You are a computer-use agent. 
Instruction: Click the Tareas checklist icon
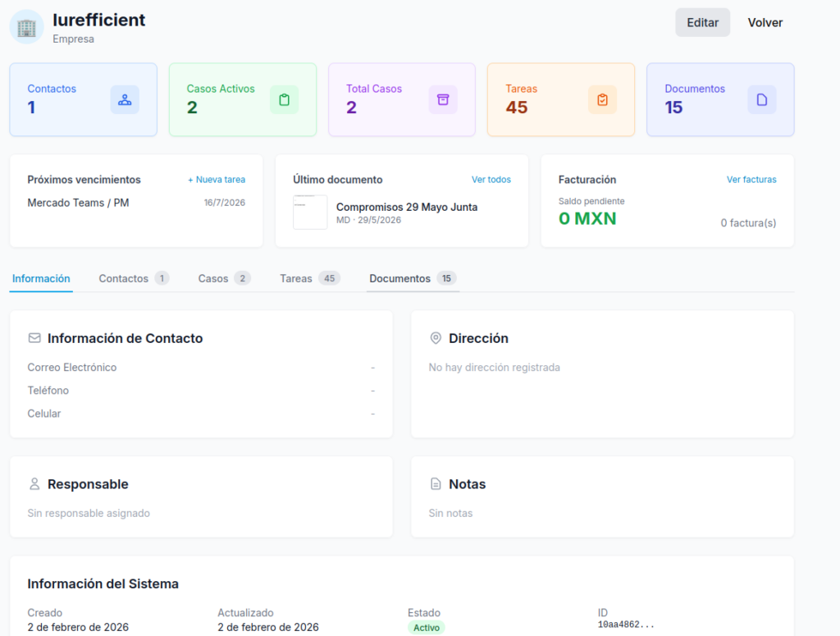click(603, 99)
